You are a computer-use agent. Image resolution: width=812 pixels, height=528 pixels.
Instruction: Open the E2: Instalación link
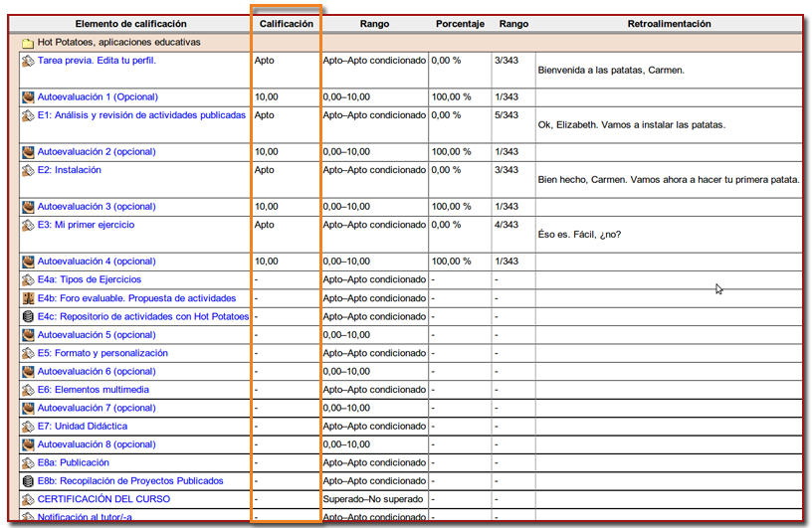pyautogui.click(x=69, y=170)
